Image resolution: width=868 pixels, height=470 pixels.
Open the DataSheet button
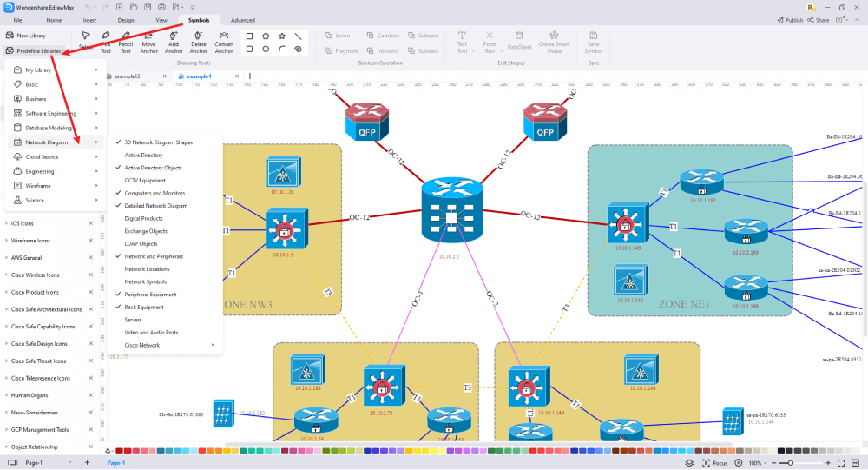(x=519, y=41)
